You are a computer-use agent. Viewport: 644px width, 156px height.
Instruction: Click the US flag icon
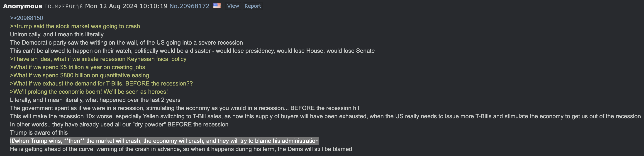tap(217, 6)
